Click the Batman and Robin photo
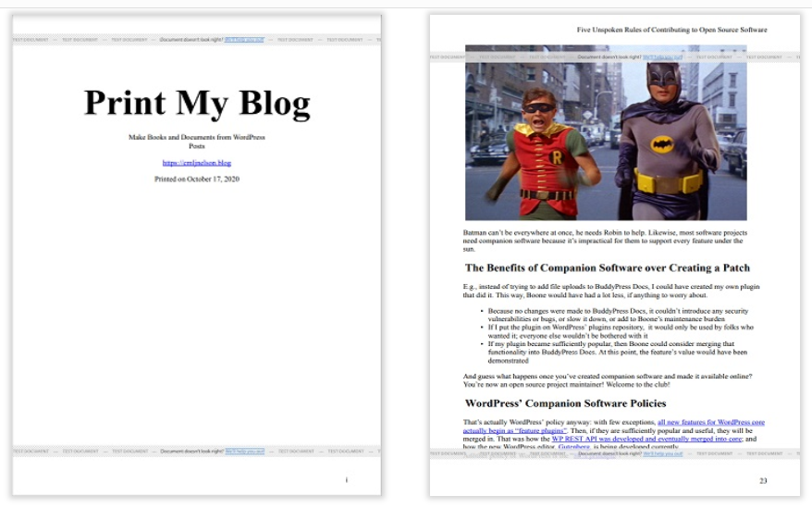The height and width of the screenshot is (508, 812). pyautogui.click(x=606, y=132)
